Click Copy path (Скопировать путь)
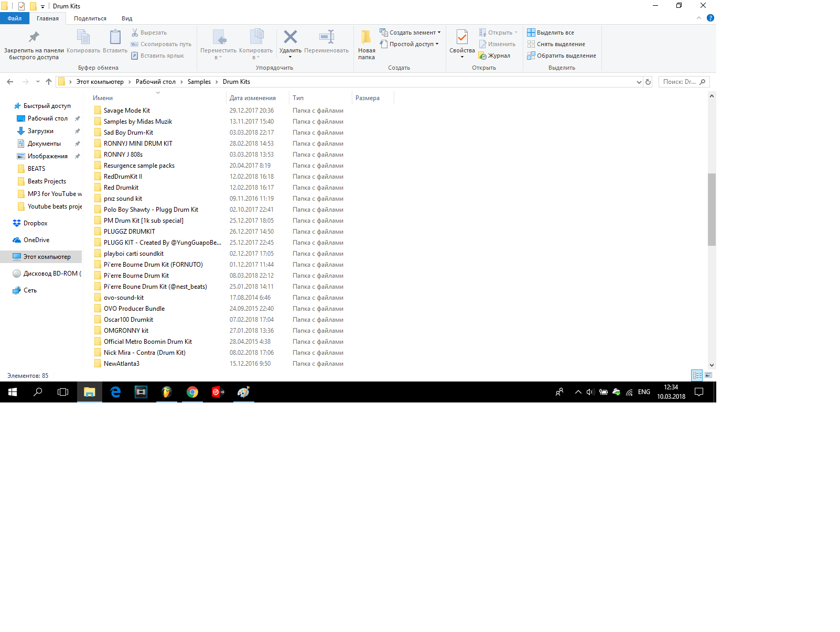Image resolution: width=840 pixels, height=632 pixels. [161, 44]
